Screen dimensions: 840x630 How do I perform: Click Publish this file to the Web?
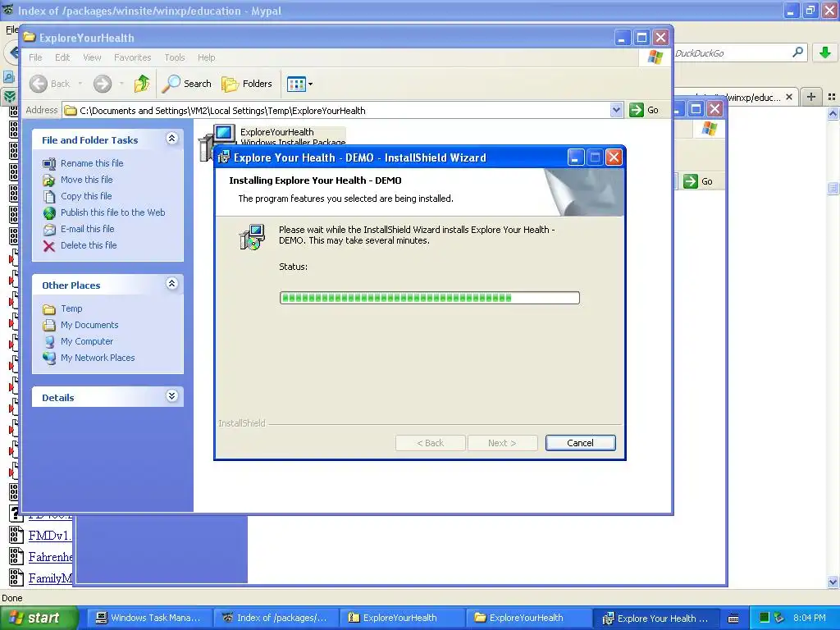pyautogui.click(x=112, y=212)
